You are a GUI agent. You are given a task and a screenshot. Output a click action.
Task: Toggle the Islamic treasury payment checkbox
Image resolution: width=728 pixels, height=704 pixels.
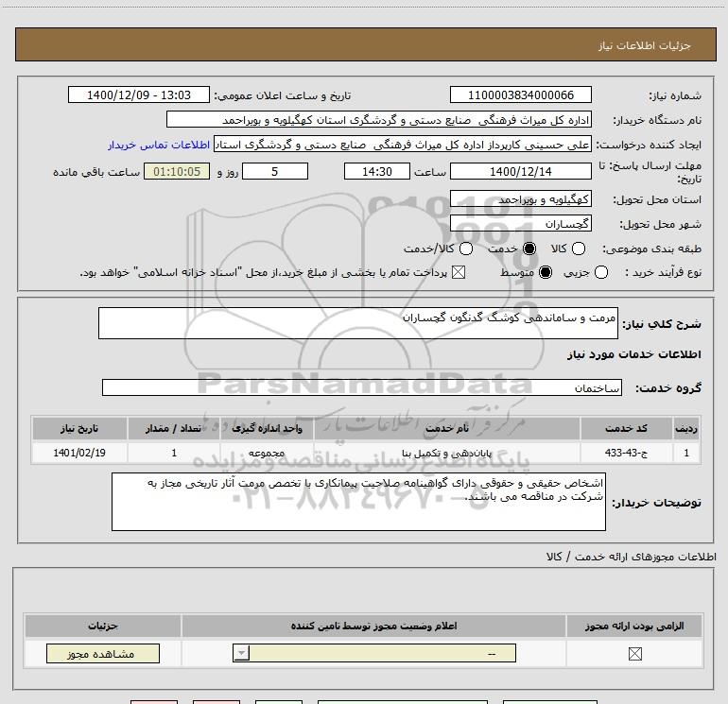[x=459, y=272]
